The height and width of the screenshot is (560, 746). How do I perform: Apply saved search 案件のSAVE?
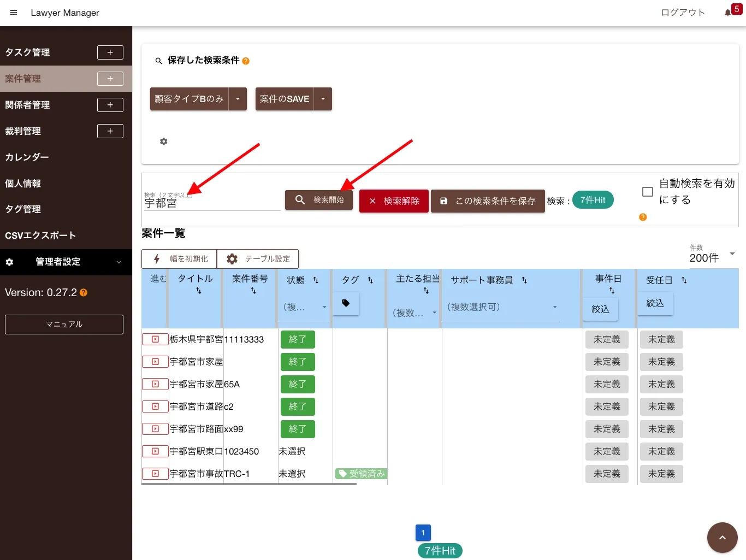(x=285, y=99)
